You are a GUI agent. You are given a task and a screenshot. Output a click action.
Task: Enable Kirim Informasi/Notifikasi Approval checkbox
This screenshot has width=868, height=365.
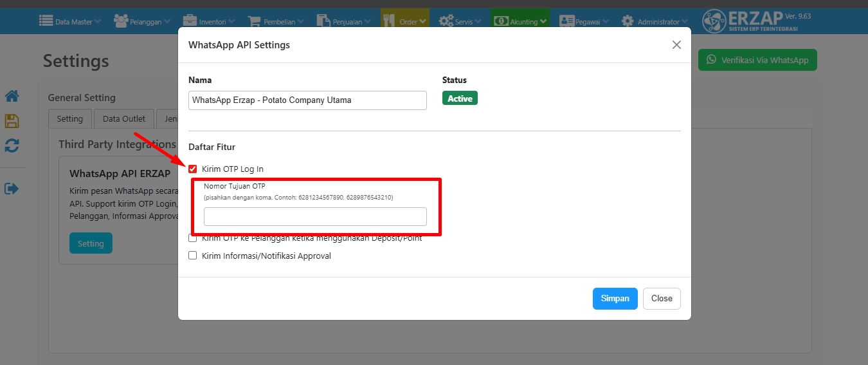(x=193, y=256)
